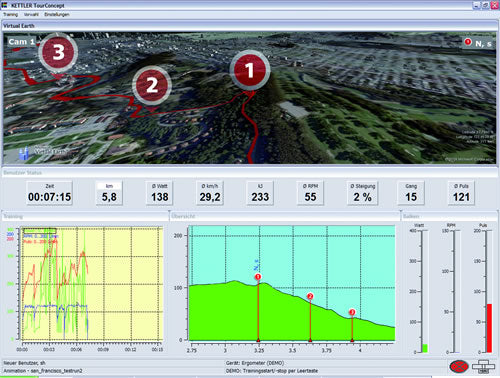
Task: Click the Virtual Earth panel header
Action: [250, 26]
